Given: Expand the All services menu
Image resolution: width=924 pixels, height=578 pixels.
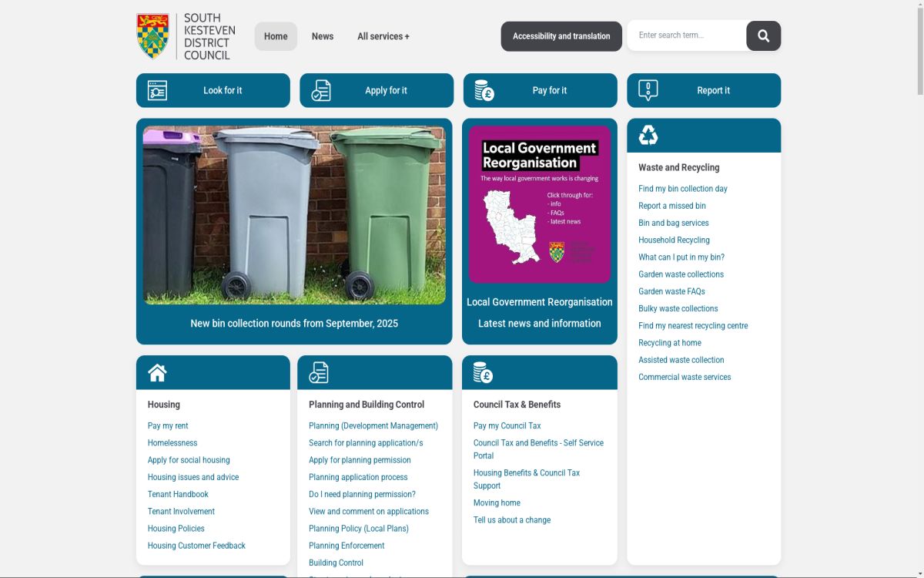Looking at the screenshot, I should pos(383,36).
